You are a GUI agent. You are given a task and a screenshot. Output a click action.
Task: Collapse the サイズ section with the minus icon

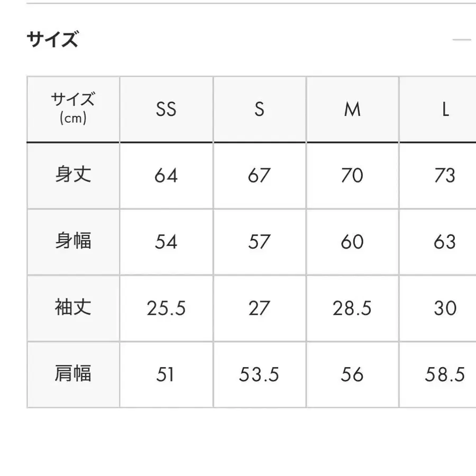point(462,40)
